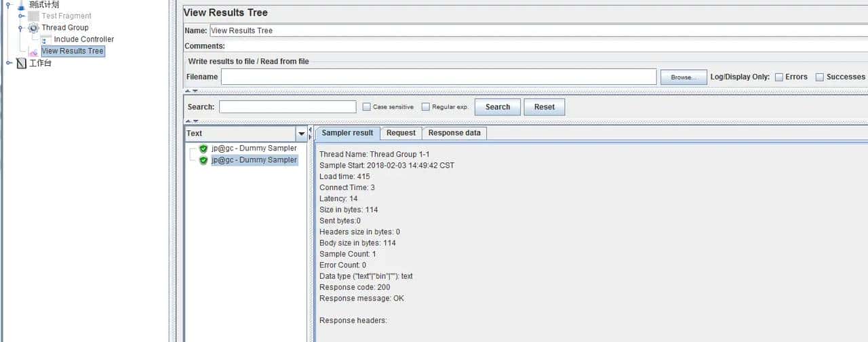Click the Response code: 200 line

355,288
